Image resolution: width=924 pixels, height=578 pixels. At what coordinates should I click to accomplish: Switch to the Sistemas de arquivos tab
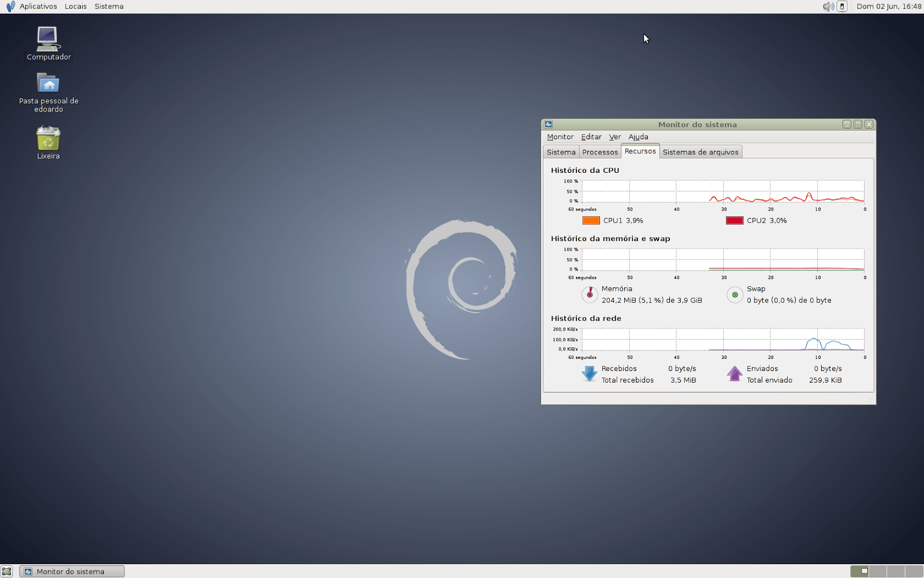click(701, 152)
